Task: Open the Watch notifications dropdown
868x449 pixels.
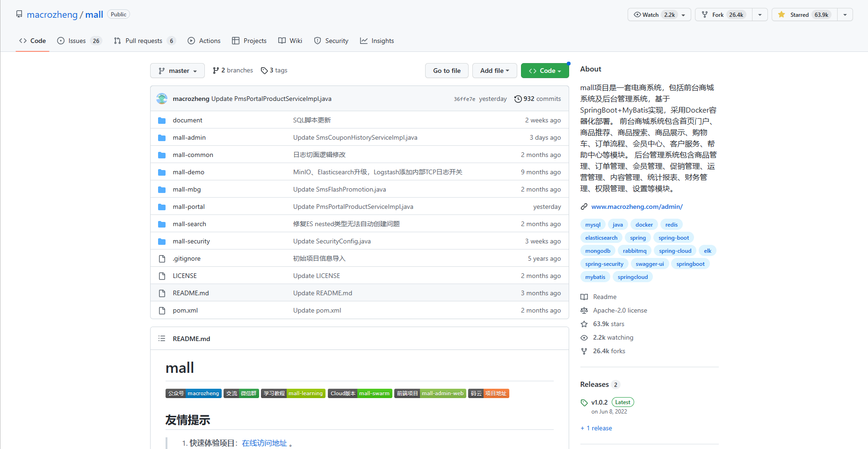Action: [x=659, y=14]
